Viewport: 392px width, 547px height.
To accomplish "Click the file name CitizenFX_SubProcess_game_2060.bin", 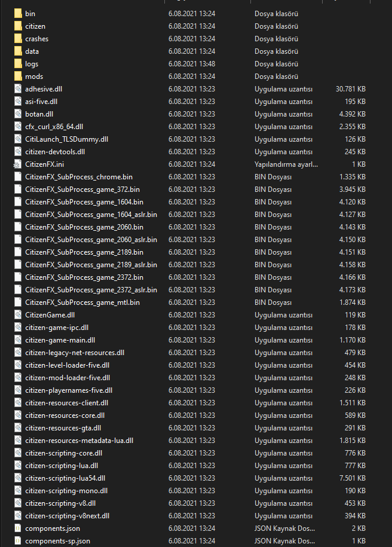I will click(84, 227).
